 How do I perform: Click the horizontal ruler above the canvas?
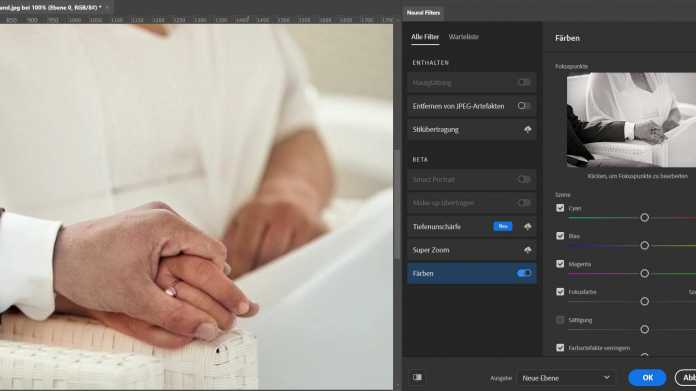click(198, 20)
